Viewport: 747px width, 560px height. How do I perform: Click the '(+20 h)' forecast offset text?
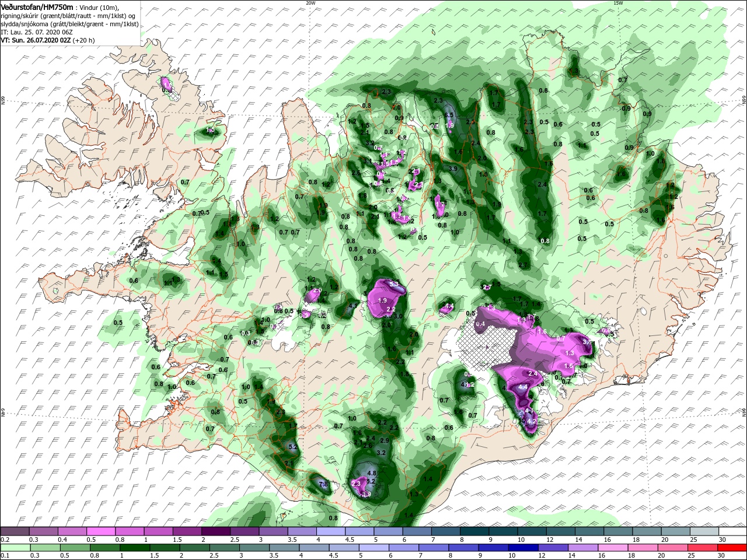click(x=84, y=40)
